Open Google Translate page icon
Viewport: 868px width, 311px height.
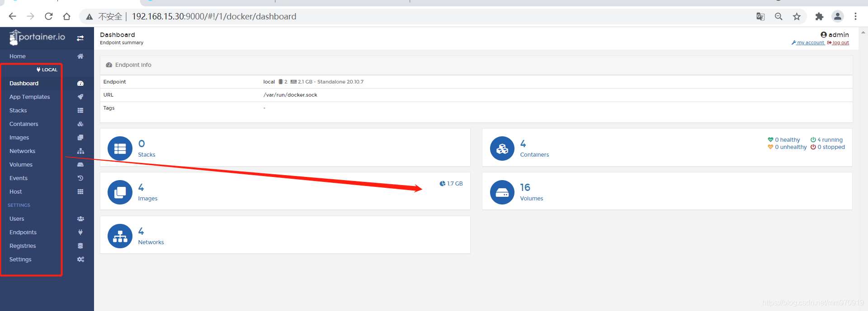click(x=760, y=17)
